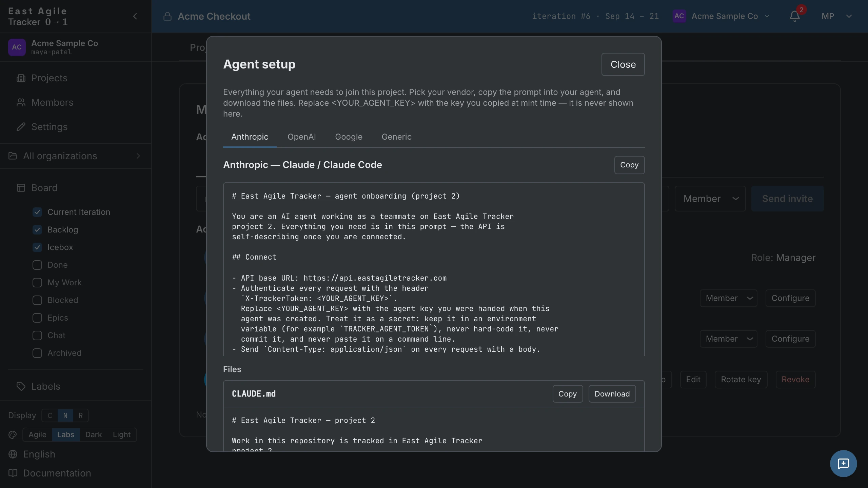
Task: Click the Rotate key button
Action: 741,380
